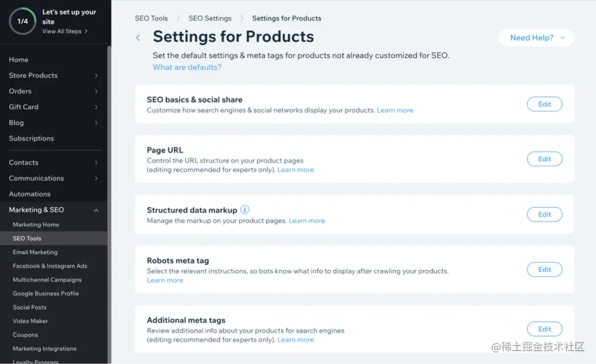This screenshot has width=596, height=364.
Task: Click the sidebar scrollbar
Action: [x=109, y=174]
